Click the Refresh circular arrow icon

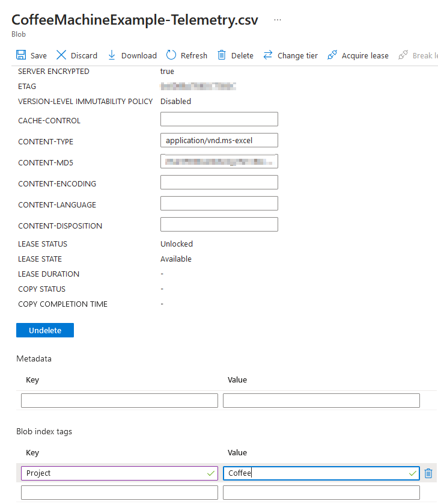click(x=171, y=55)
